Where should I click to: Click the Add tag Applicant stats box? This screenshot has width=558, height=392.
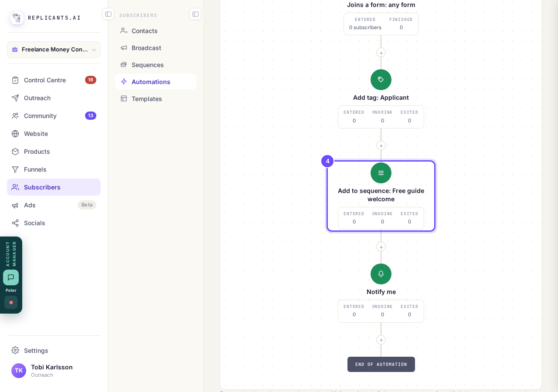(381, 117)
